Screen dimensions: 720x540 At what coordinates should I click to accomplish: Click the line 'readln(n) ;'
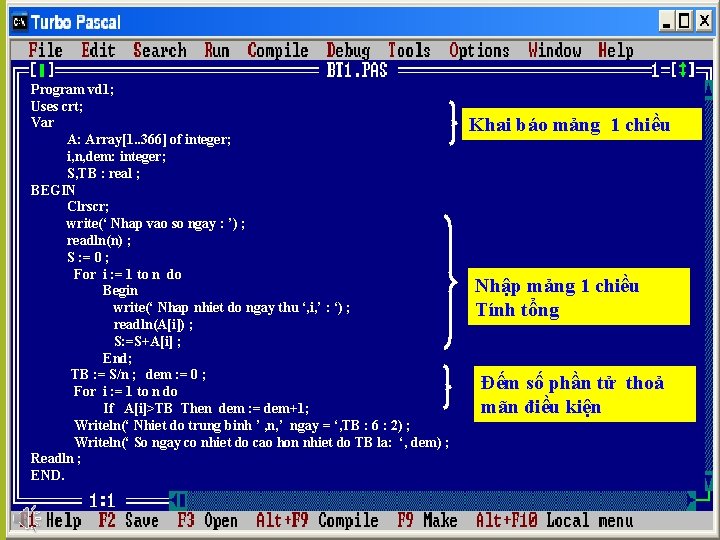click(x=99, y=240)
